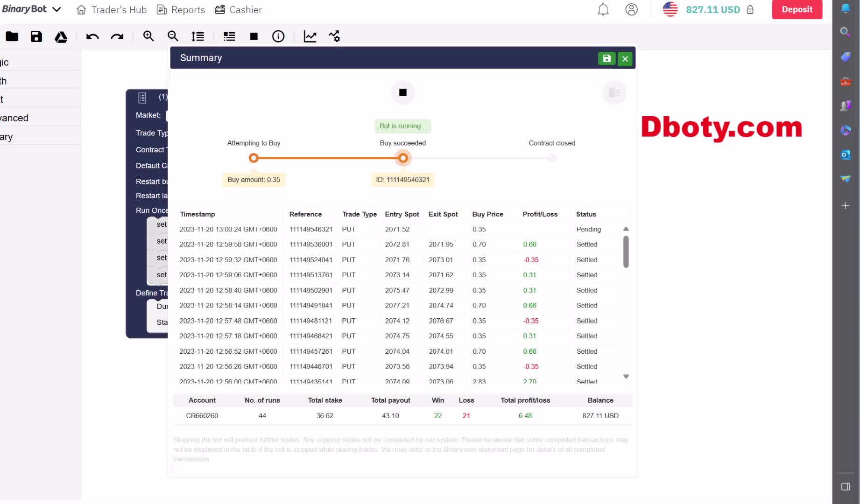Screen dimensions: 860x504
Task: Click the save file toolbar icon
Action: [36, 36]
